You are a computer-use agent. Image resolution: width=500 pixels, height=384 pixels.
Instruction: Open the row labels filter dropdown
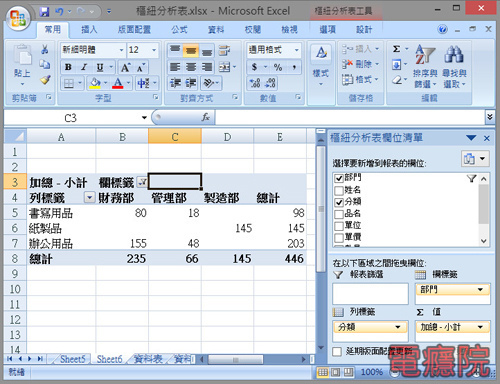click(x=89, y=198)
